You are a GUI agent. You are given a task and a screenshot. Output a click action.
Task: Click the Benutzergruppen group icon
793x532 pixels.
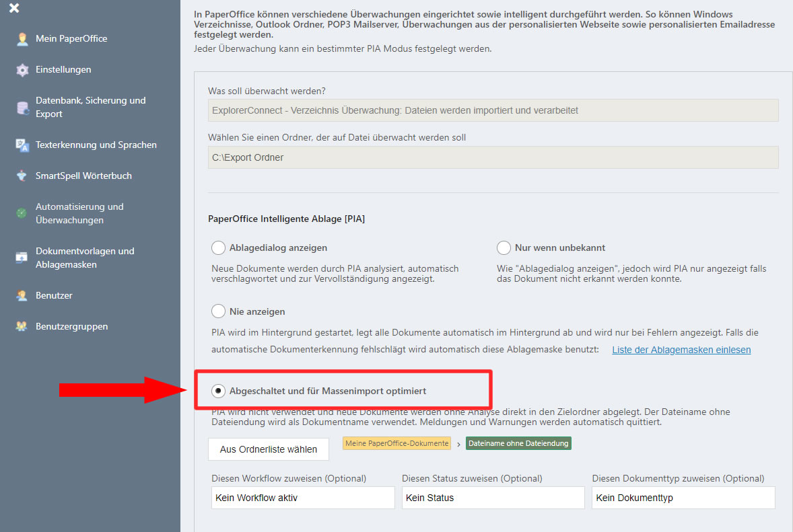click(x=22, y=326)
